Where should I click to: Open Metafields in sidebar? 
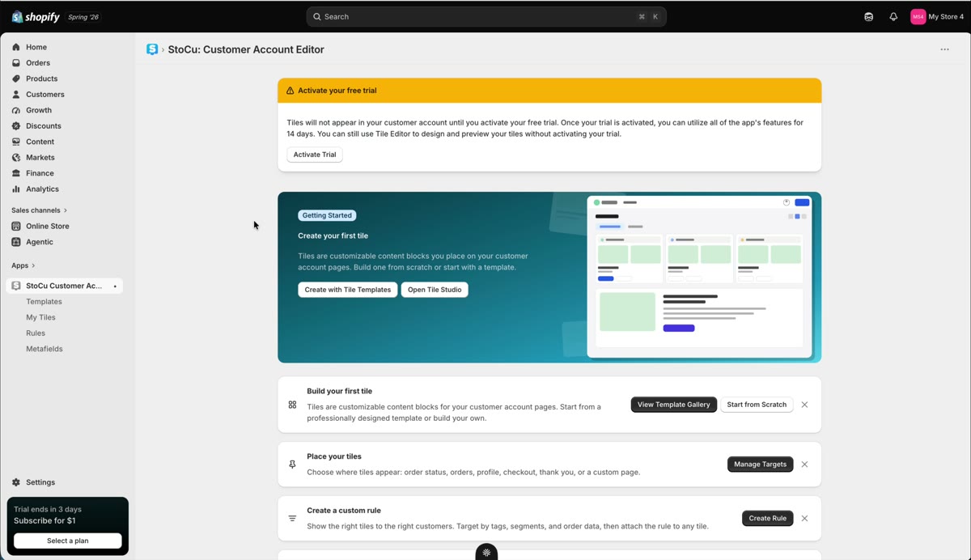(x=45, y=349)
